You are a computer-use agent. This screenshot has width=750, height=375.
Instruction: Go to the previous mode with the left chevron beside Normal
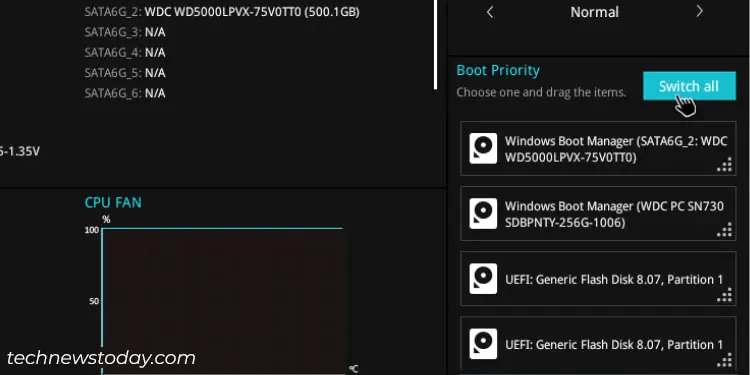[x=490, y=12]
